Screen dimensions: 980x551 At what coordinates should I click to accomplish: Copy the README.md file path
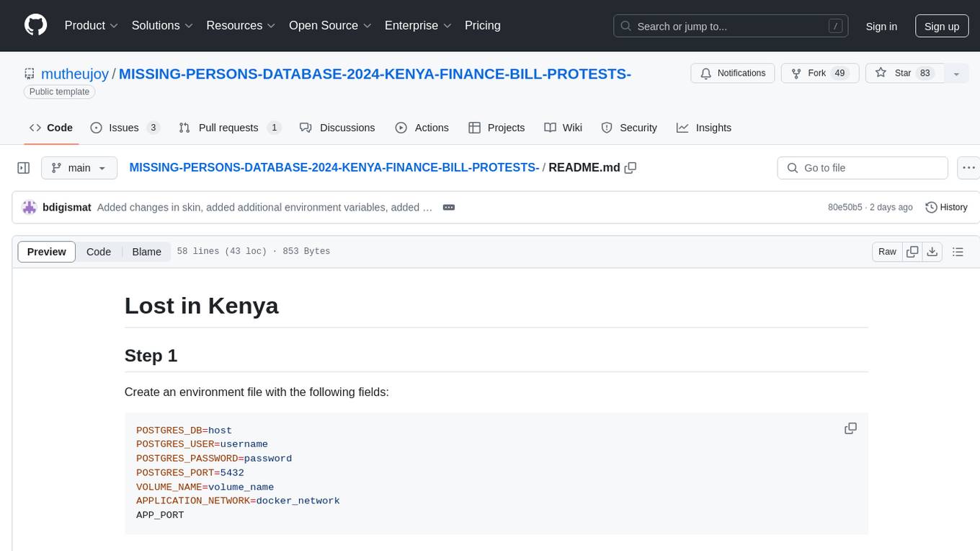click(x=631, y=168)
